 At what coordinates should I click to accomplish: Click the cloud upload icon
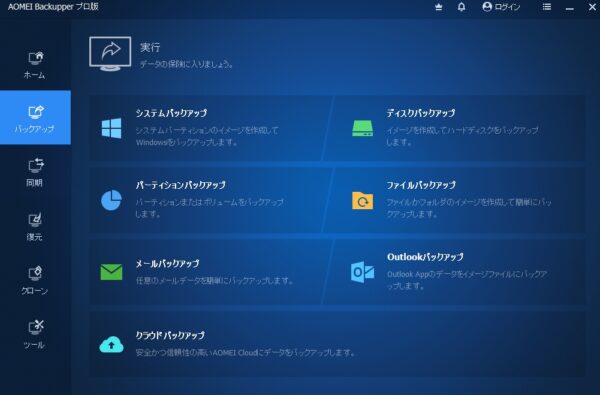click(x=111, y=344)
